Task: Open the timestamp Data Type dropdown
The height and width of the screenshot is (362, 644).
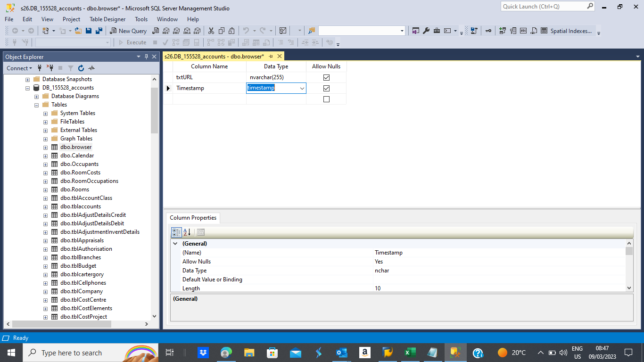Action: click(x=302, y=88)
